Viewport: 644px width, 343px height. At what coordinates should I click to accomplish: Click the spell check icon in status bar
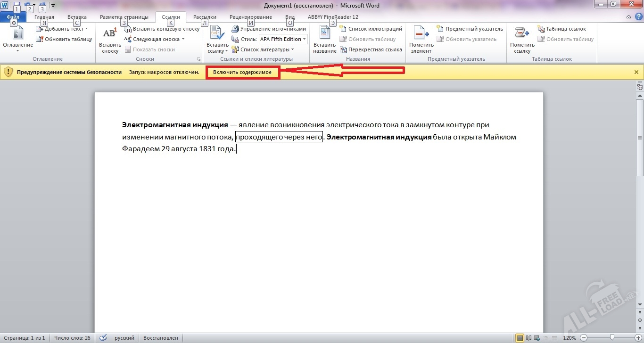click(x=103, y=338)
